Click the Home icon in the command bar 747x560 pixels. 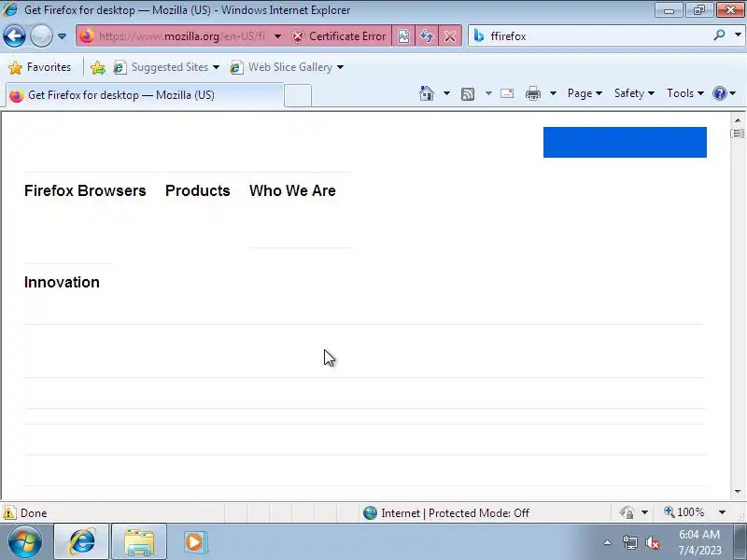(427, 93)
